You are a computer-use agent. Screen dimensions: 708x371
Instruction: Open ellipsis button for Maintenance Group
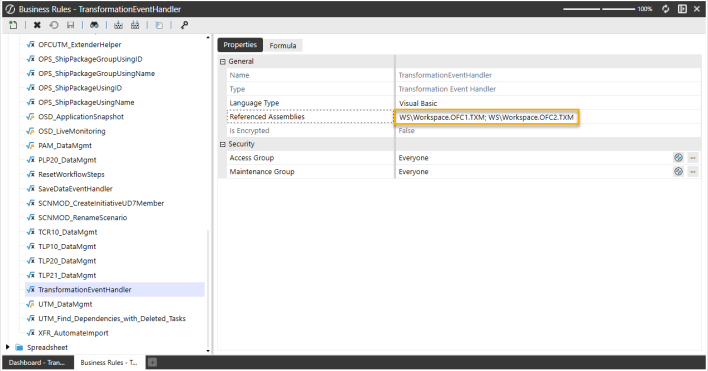pyautogui.click(x=693, y=172)
